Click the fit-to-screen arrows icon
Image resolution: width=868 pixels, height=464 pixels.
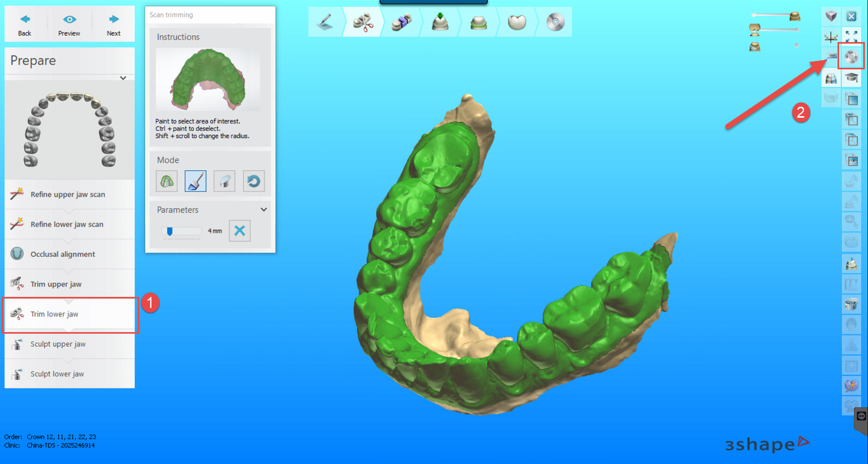851,36
